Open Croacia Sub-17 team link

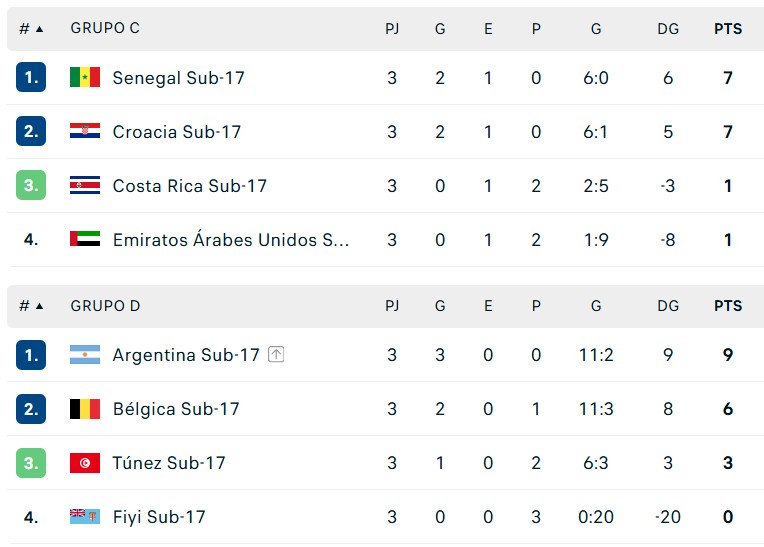tap(177, 132)
